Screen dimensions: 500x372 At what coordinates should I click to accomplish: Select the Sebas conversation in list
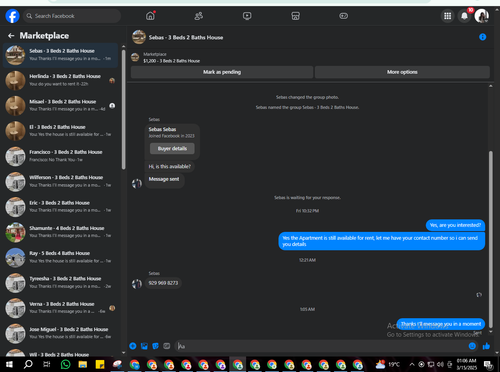pos(61,55)
